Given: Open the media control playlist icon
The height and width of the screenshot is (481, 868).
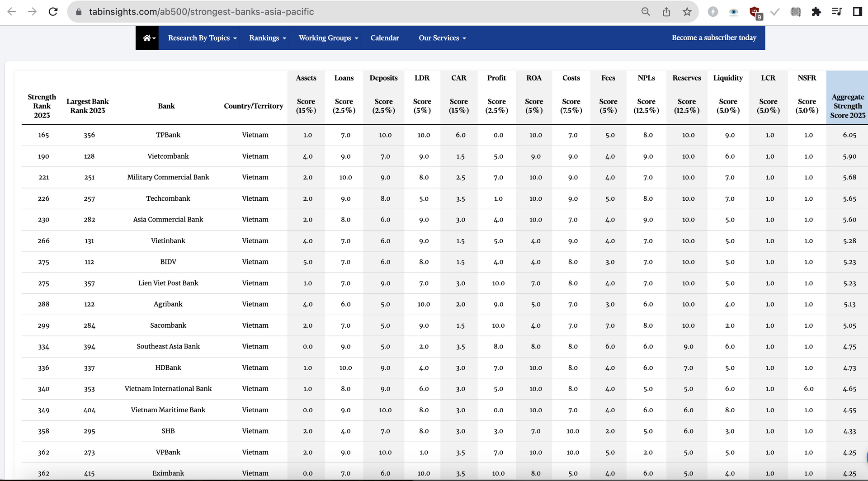Looking at the screenshot, I should point(837,12).
